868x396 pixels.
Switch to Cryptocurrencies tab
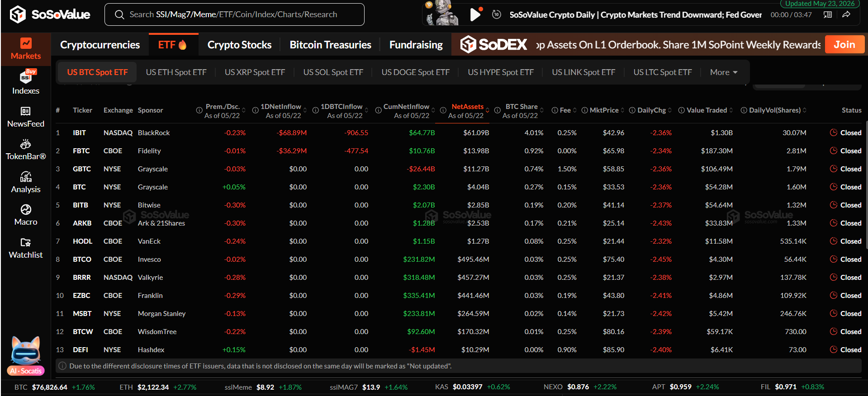click(x=100, y=45)
